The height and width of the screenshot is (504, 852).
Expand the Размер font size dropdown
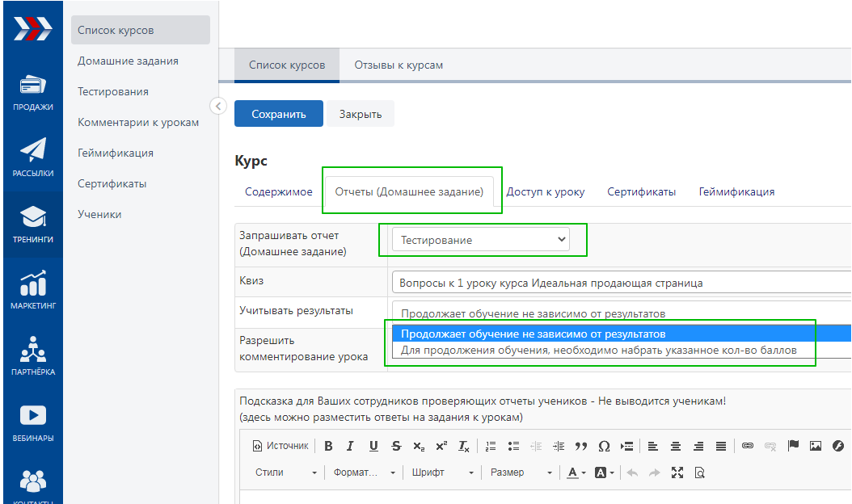[x=521, y=472]
